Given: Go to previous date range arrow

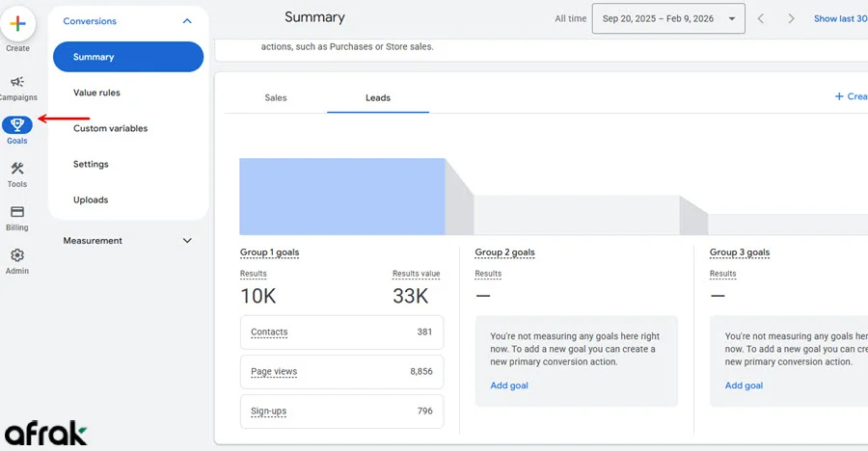Looking at the screenshot, I should pos(761,18).
